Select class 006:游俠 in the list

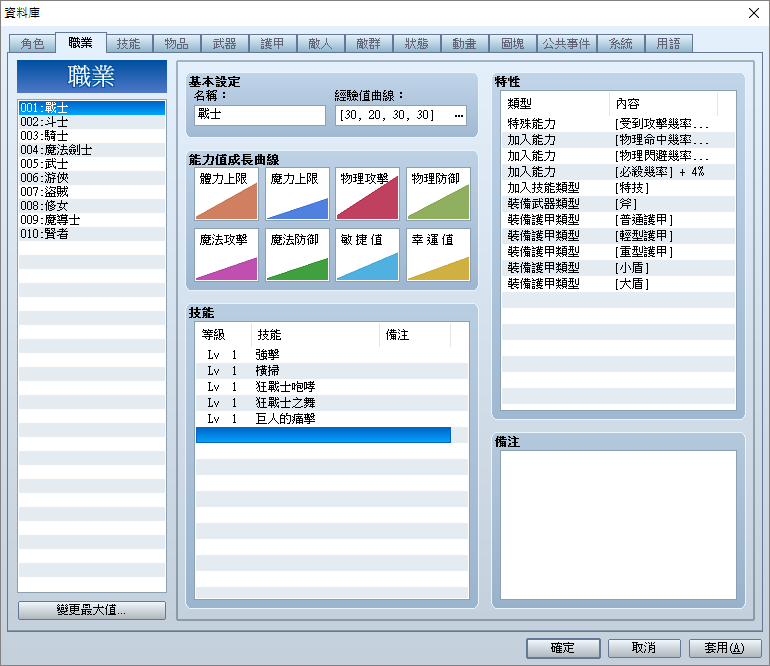92,178
